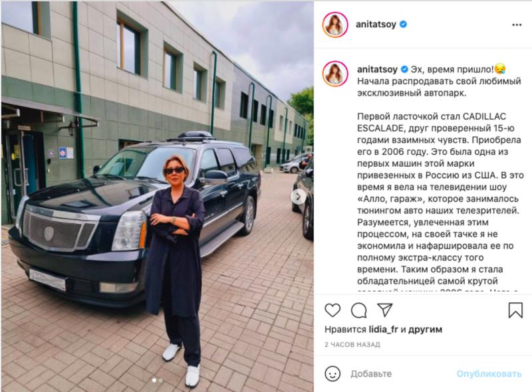
Task: Share the post with the paper plane icon
Action: tap(385, 310)
